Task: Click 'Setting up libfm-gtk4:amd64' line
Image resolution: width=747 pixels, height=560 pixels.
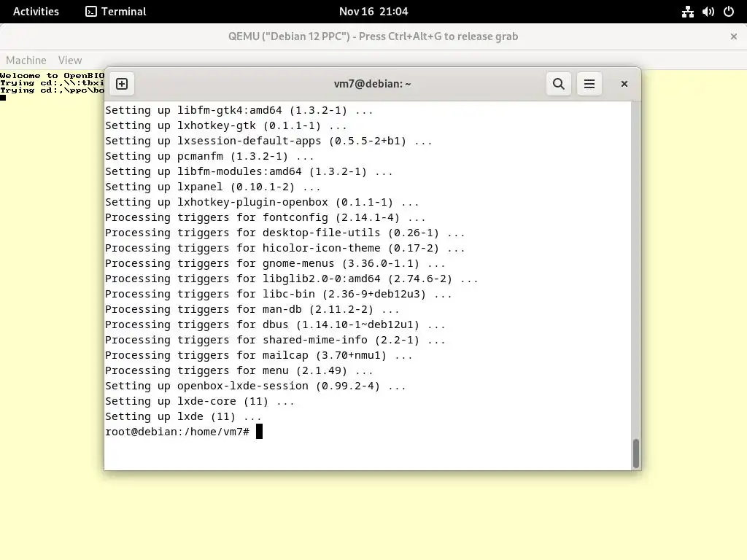Action: point(239,112)
